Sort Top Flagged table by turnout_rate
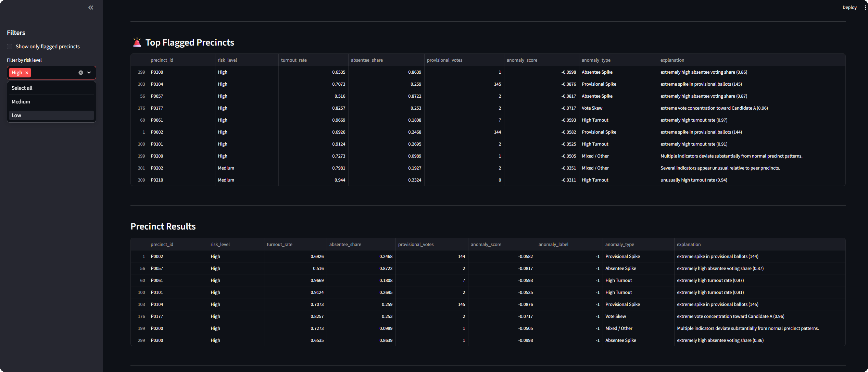Screen dimensions: 868x372 point(294,60)
